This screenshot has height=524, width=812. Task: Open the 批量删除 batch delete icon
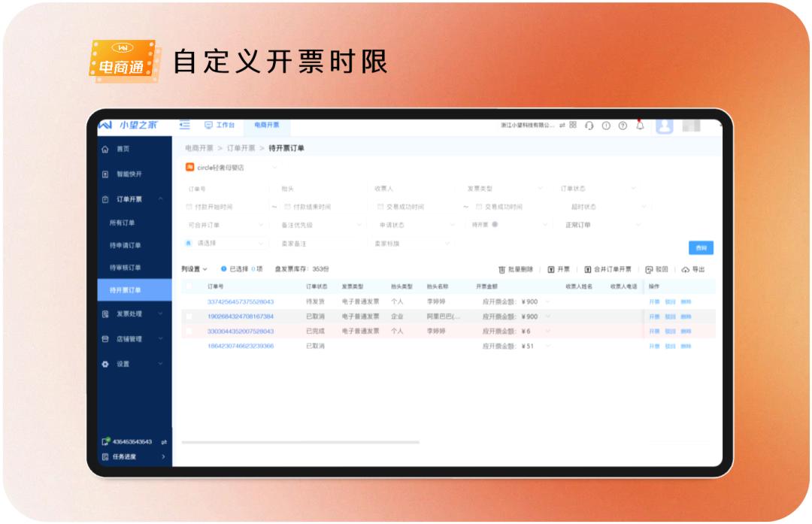[502, 270]
